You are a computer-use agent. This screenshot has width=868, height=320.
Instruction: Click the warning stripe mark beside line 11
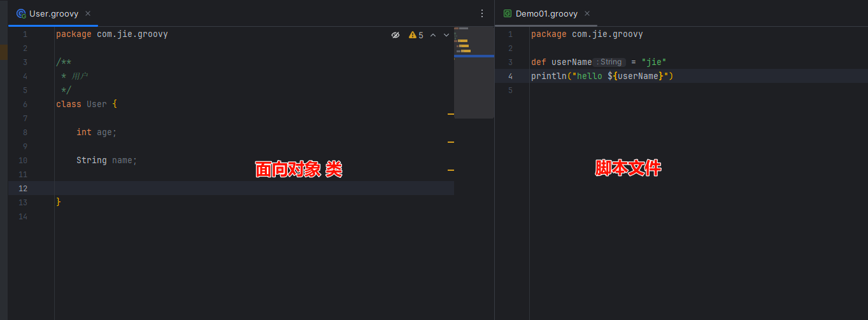[x=451, y=170]
